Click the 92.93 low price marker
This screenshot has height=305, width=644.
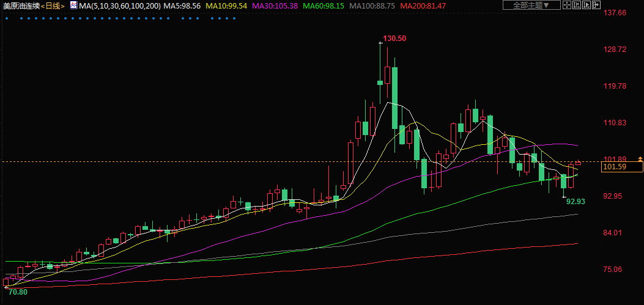(576, 201)
